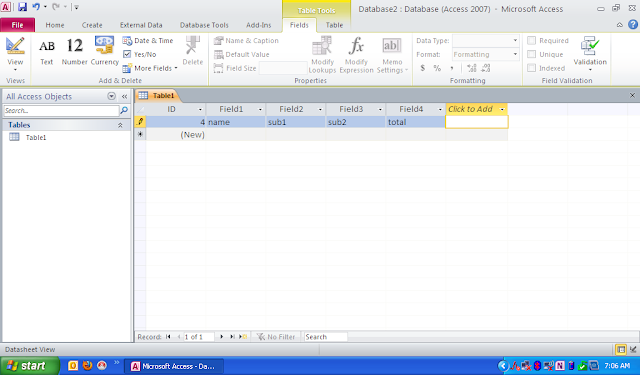Open Field1 column header dropdown arrow
640x375 pixels.
coord(260,109)
